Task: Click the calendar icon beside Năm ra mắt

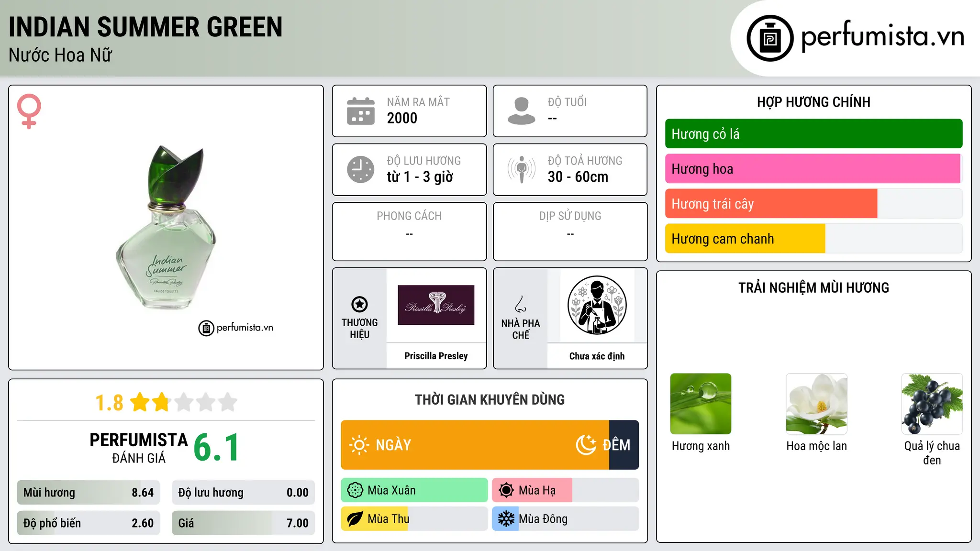Action: [361, 111]
